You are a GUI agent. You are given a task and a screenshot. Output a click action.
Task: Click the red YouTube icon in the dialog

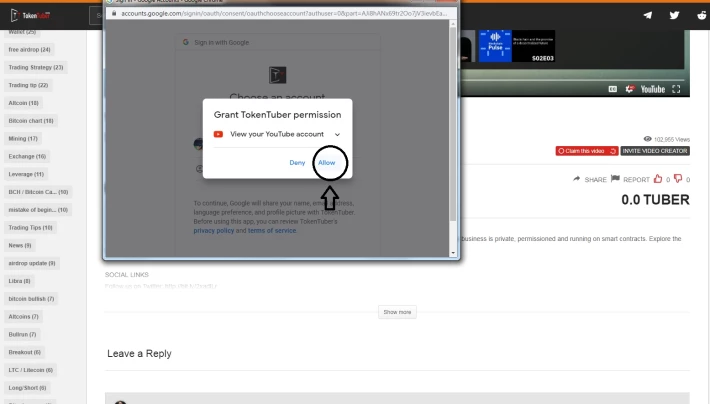click(218, 134)
